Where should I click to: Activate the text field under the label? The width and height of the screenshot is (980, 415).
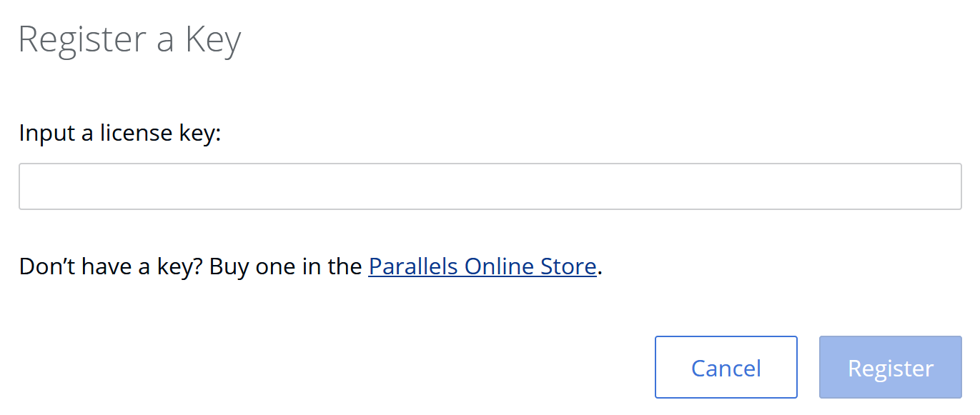(x=490, y=186)
